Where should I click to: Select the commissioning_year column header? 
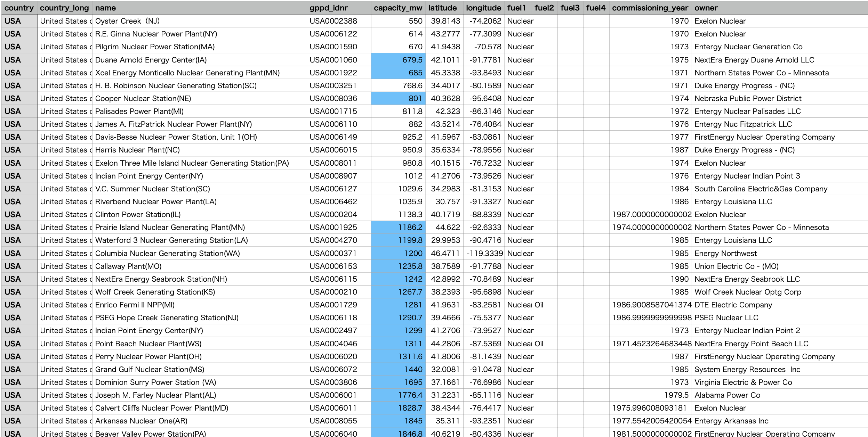pos(650,8)
